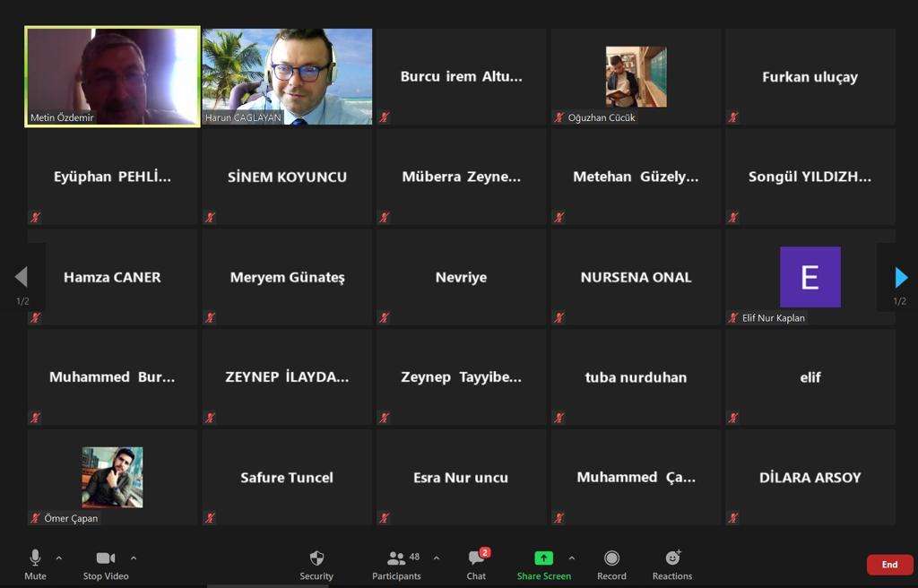This screenshot has width=918, height=588.
Task: Click Metin Özdemir's muted mic indicator
Action: point(34,117)
